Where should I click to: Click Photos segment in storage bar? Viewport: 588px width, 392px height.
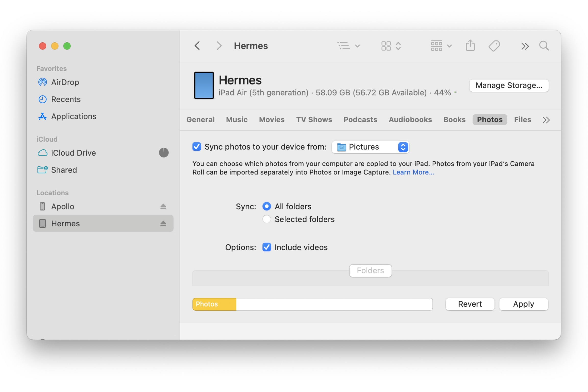pyautogui.click(x=214, y=304)
